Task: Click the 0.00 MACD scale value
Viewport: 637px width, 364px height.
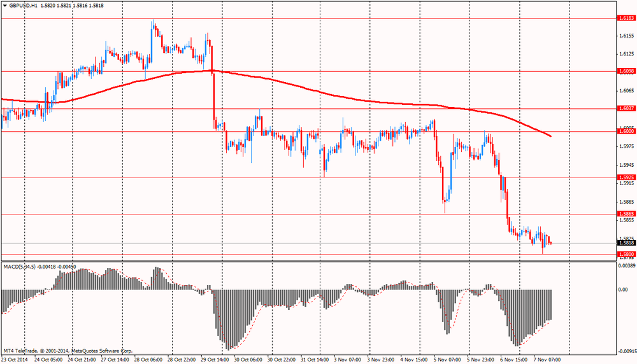Action: [623, 290]
